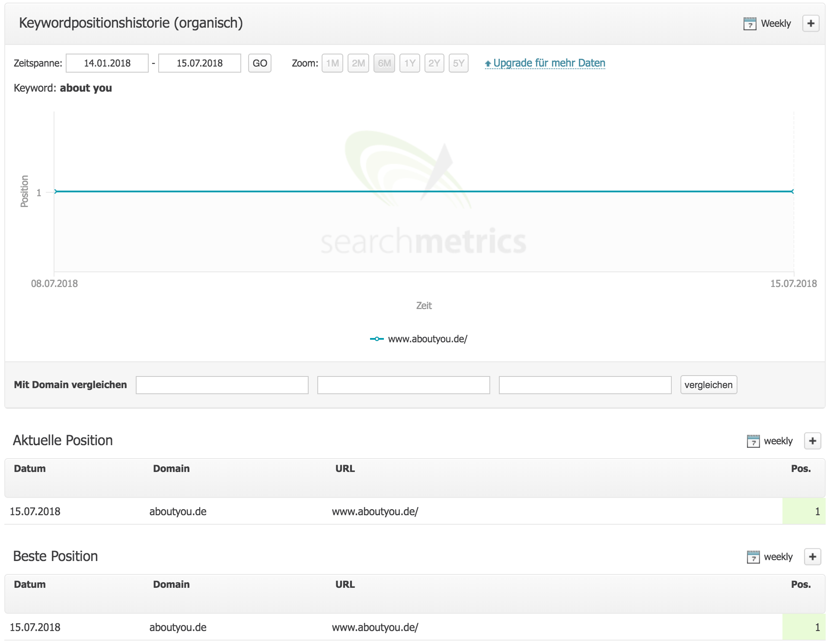Click URL column header in Aktuelle Position

click(345, 469)
